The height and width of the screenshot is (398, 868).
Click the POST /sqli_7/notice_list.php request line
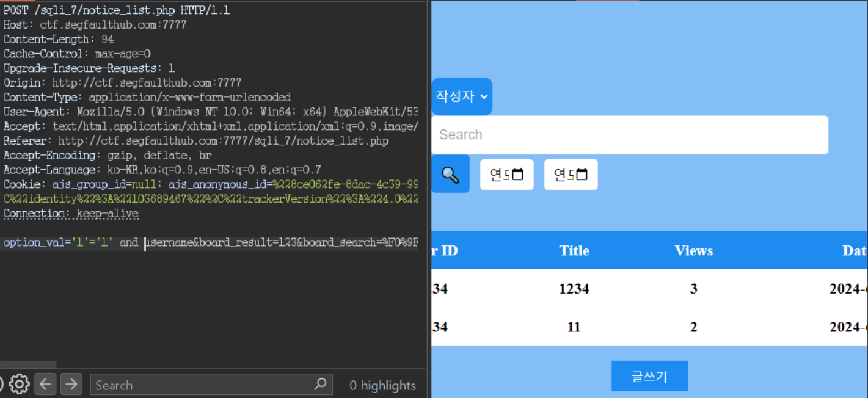(117, 10)
